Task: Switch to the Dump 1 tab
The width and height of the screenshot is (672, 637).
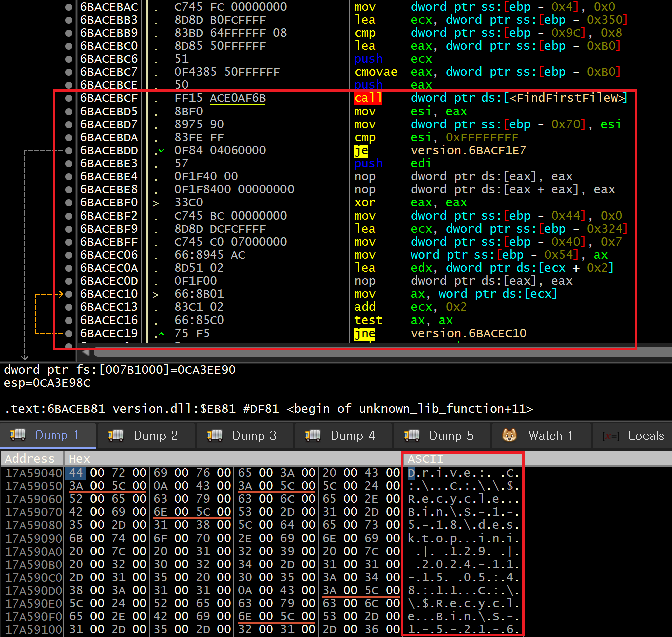Action: [x=48, y=435]
